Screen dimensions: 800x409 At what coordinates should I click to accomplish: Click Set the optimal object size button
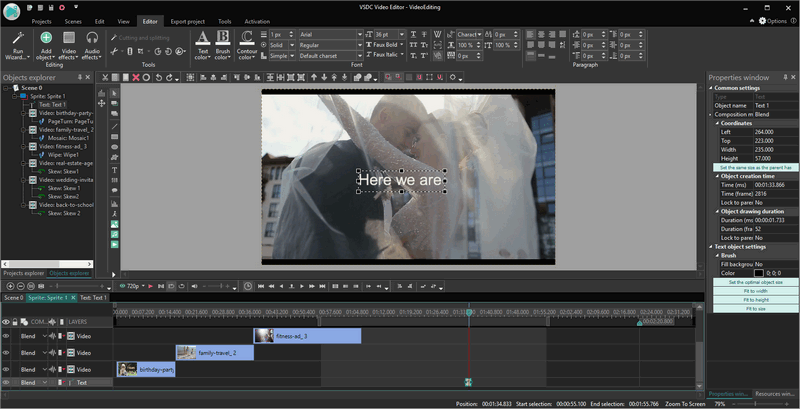tap(756, 282)
